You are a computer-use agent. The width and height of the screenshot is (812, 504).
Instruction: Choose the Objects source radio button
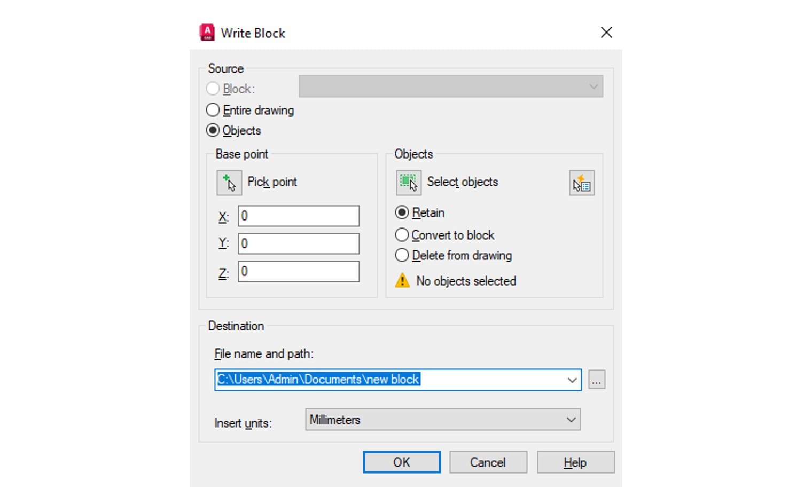pos(213,130)
